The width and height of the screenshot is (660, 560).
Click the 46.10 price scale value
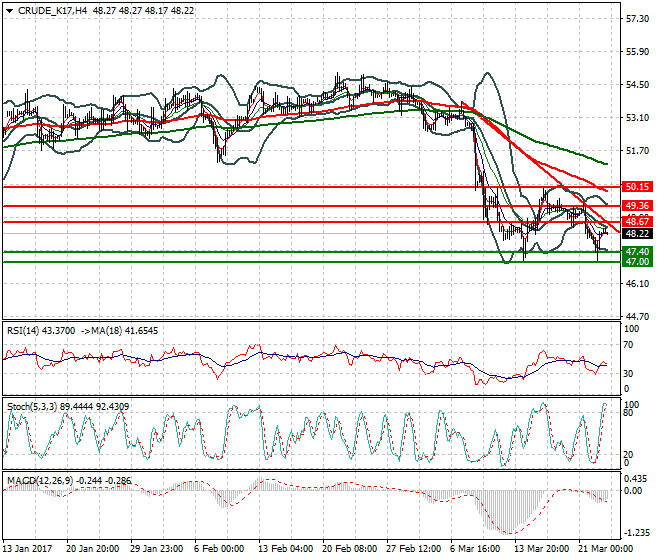[637, 284]
